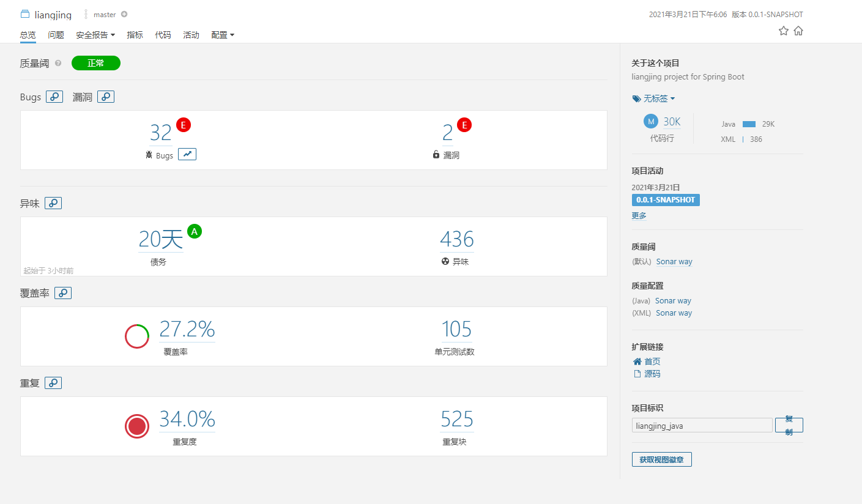
Task: Click the 525 duplicated blocks count
Action: [457, 419]
